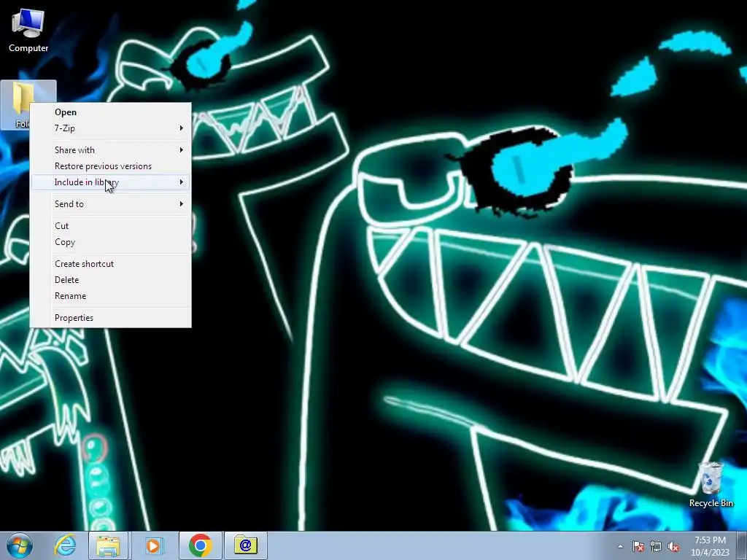Open Action Center flag icon
This screenshot has height=560, width=747.
click(638, 546)
